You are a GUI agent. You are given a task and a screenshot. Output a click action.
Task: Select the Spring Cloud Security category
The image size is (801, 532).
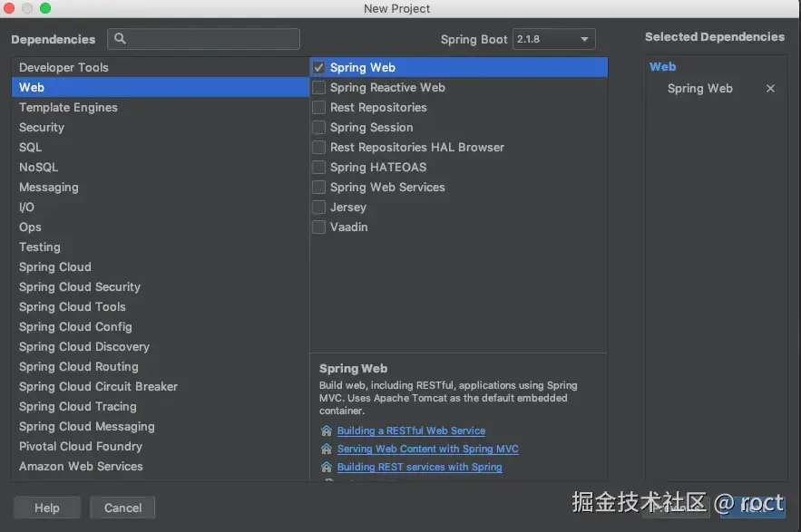pos(161,286)
